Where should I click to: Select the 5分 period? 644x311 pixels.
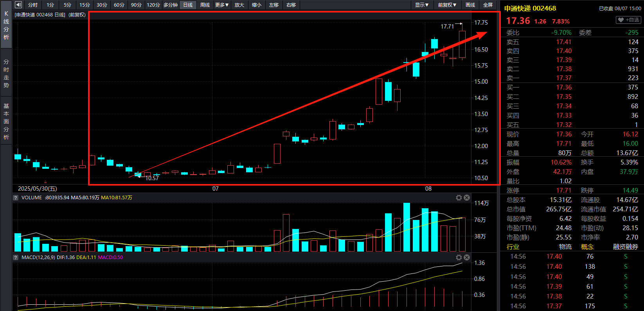[x=67, y=5]
